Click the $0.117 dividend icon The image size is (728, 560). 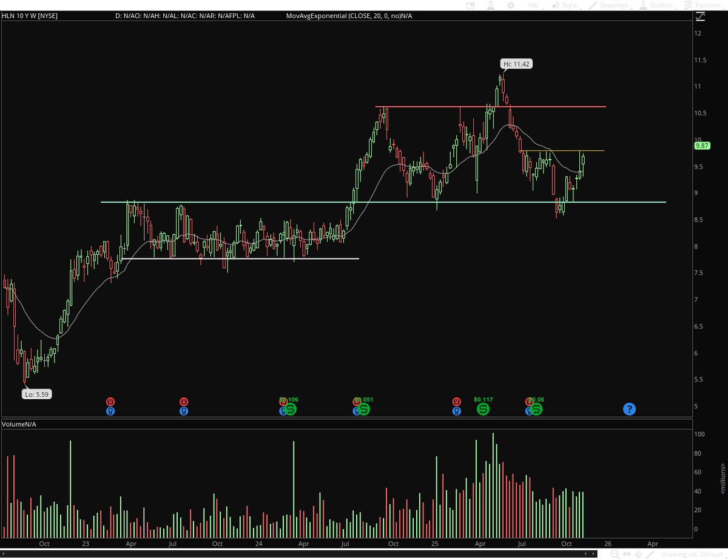click(483, 408)
